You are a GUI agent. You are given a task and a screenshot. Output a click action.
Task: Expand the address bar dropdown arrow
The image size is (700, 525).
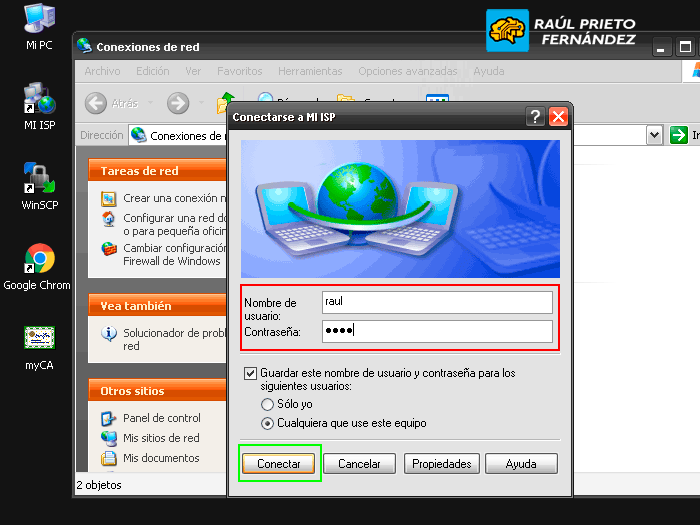tap(654, 135)
